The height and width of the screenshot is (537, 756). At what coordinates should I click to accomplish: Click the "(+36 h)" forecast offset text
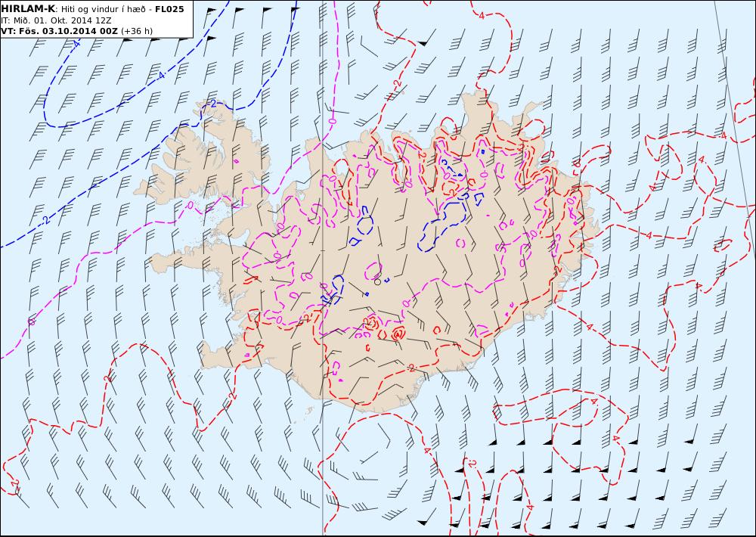(x=137, y=31)
